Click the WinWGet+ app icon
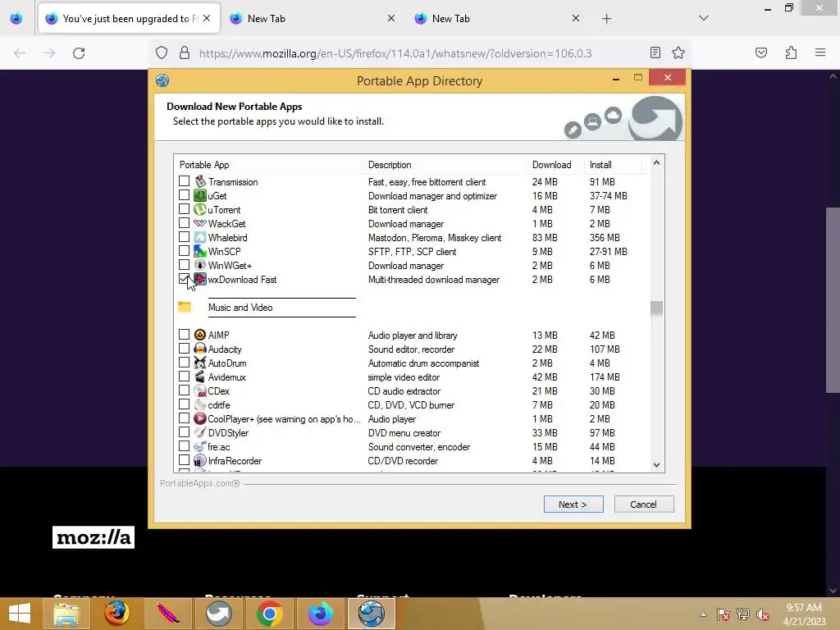The width and height of the screenshot is (840, 630). 200,265
